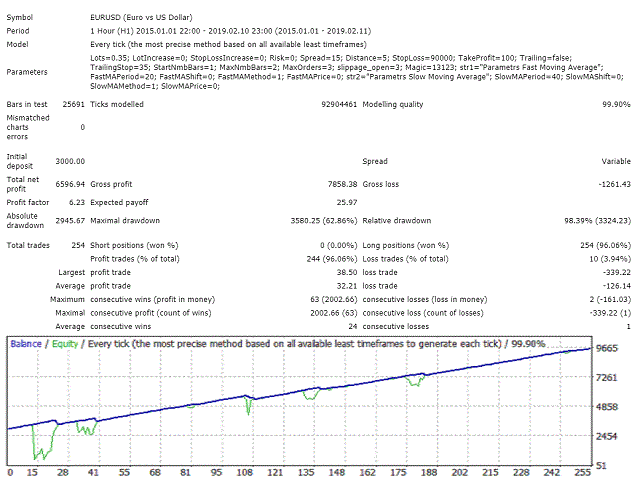Viewport: 640px width, 480px height.
Task: Click the average profit trade value 32.21
Action: (x=347, y=286)
